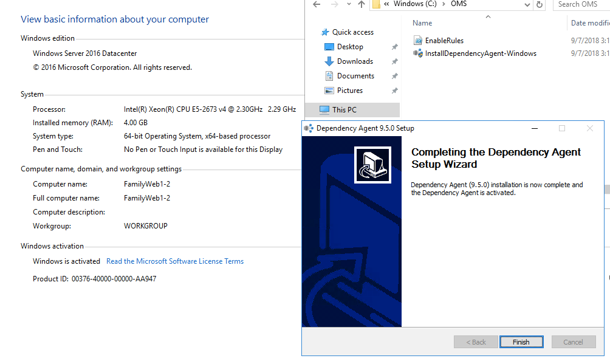This screenshot has width=610, height=364.
Task: Sort files by Name column
Action: (x=422, y=23)
